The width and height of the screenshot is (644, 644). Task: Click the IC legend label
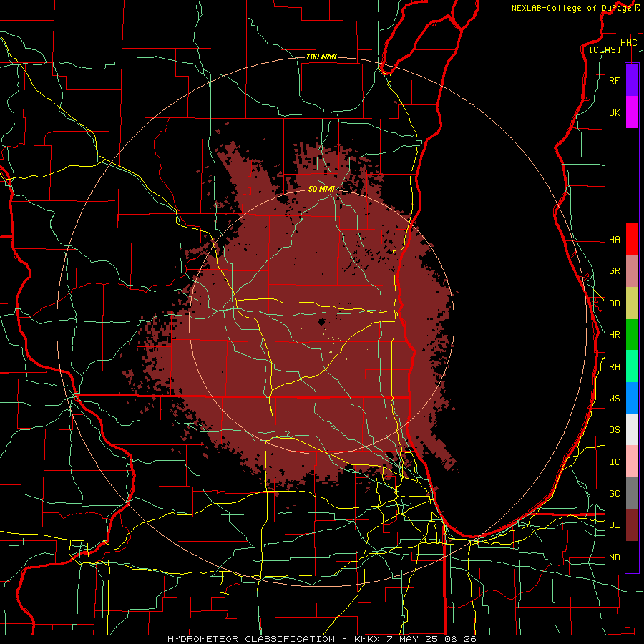615,462
